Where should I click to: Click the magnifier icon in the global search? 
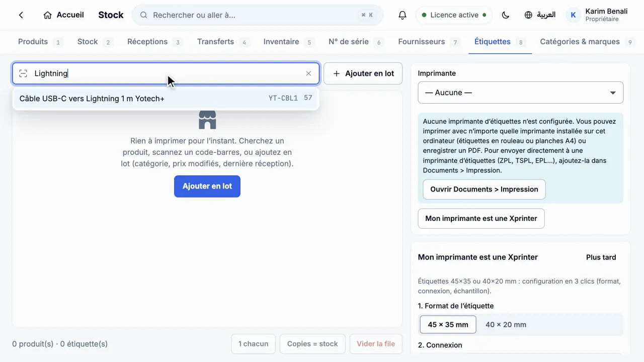pyautogui.click(x=144, y=15)
